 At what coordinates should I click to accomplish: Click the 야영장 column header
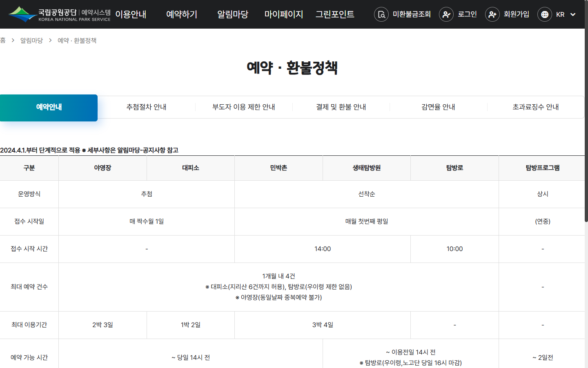[102, 168]
